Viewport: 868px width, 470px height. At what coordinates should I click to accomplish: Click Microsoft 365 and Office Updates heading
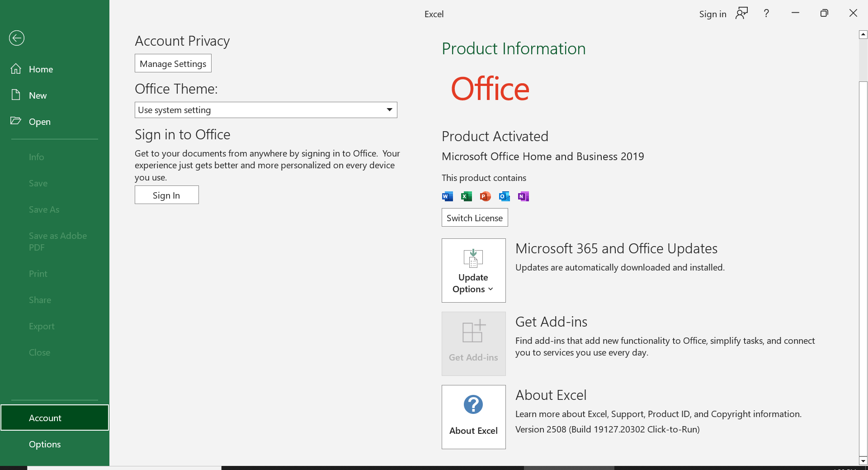617,248
